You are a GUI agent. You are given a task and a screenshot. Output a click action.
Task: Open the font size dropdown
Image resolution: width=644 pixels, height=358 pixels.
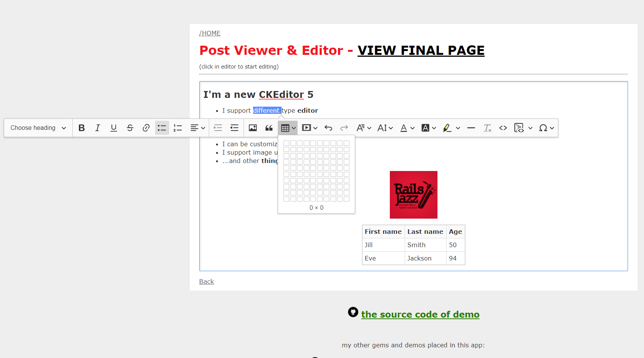(385, 128)
